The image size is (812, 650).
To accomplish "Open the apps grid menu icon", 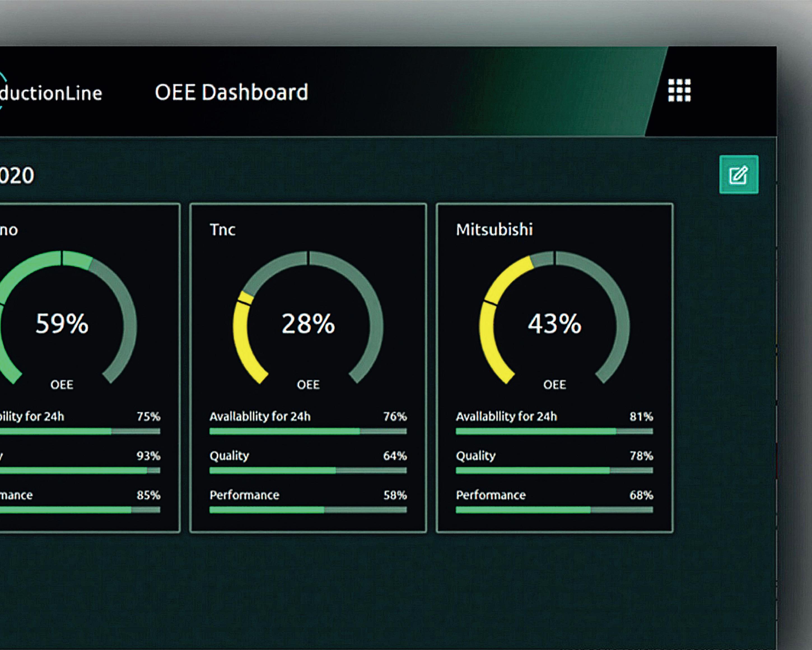I will point(679,90).
